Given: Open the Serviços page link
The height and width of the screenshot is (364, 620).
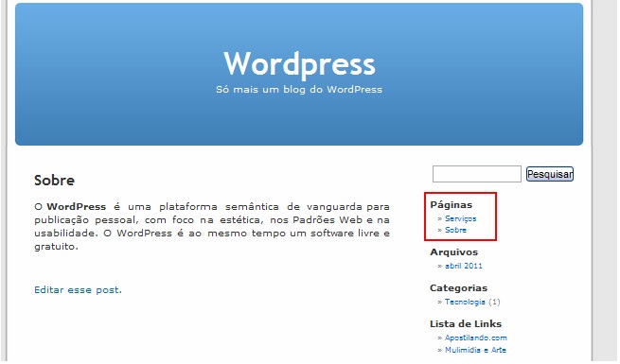Looking at the screenshot, I should click(x=461, y=218).
